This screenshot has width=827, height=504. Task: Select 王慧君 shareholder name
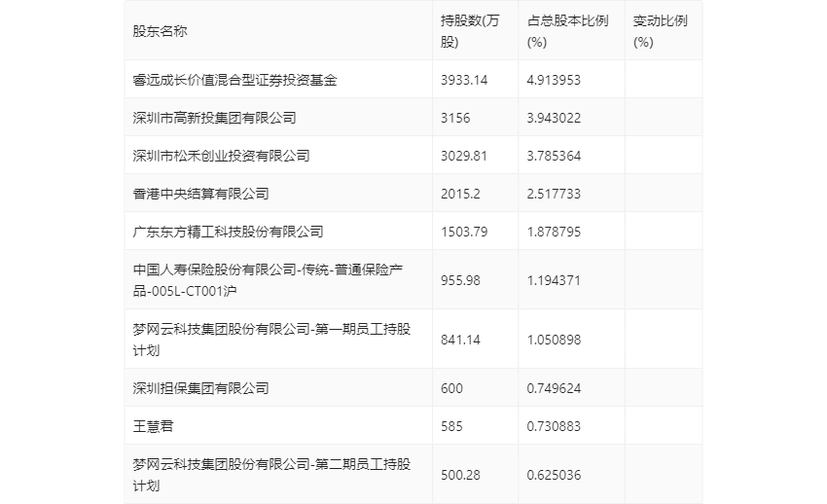pyautogui.click(x=153, y=426)
